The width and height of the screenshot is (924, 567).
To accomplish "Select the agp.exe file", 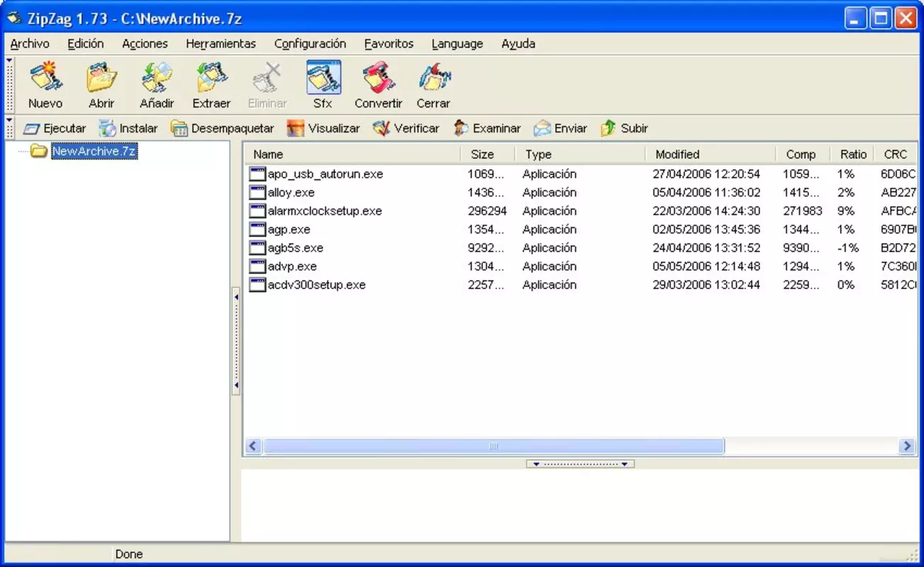I will click(289, 230).
